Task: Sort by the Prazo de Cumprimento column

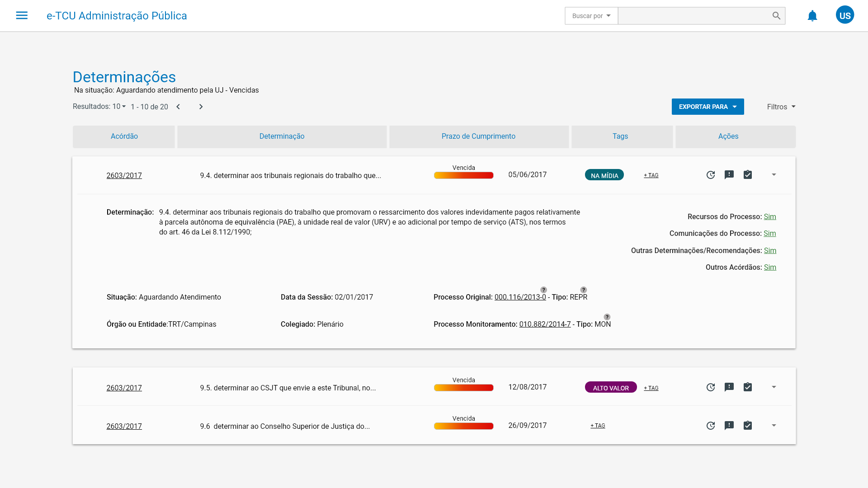Action: (478, 136)
